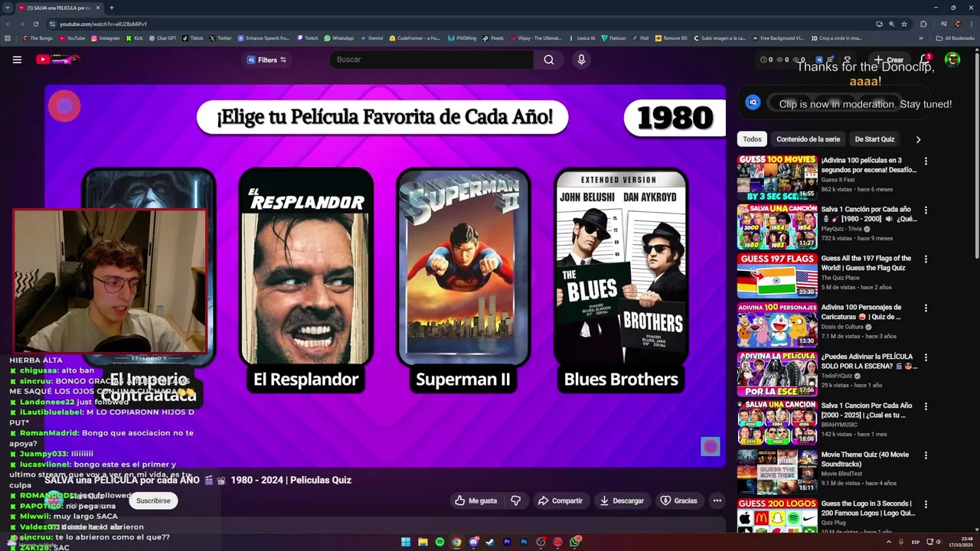Screen dimensions: 980x551
Task: Open Photoshop from taskbar
Action: pos(524,542)
